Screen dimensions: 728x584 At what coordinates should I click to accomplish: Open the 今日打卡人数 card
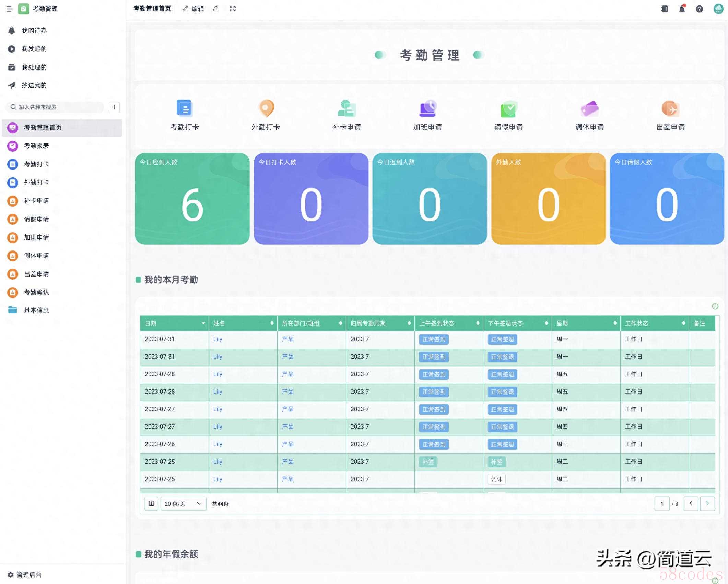pyautogui.click(x=311, y=199)
